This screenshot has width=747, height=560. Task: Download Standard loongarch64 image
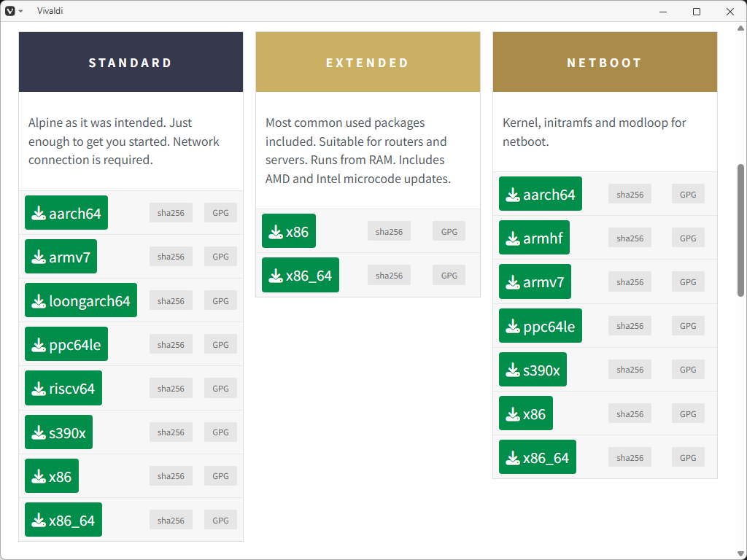[81, 300]
